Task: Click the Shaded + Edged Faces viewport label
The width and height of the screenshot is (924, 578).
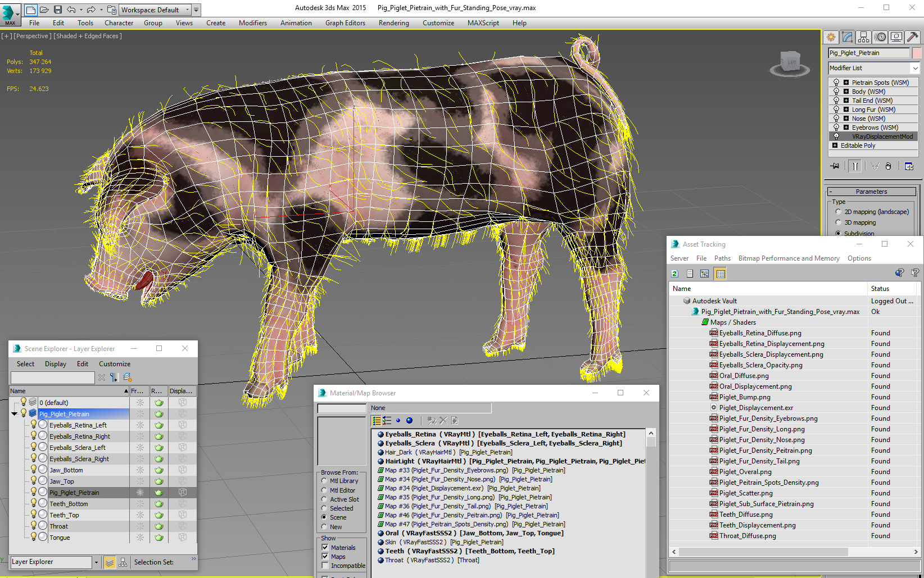Action: coord(88,36)
